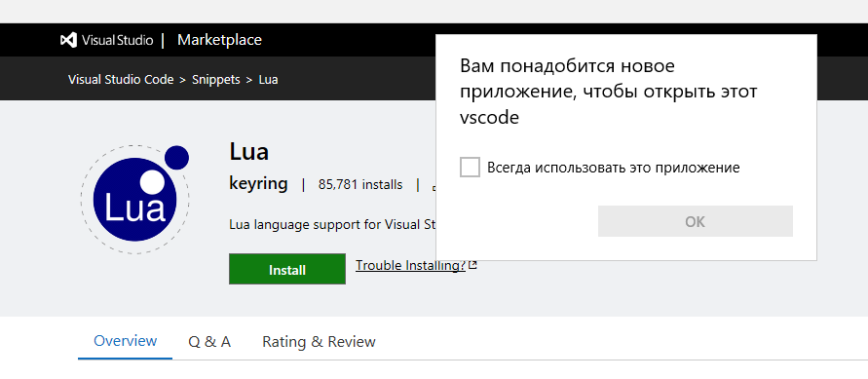868x379 pixels.
Task: Go to Marketplace in the header
Action: click(220, 40)
